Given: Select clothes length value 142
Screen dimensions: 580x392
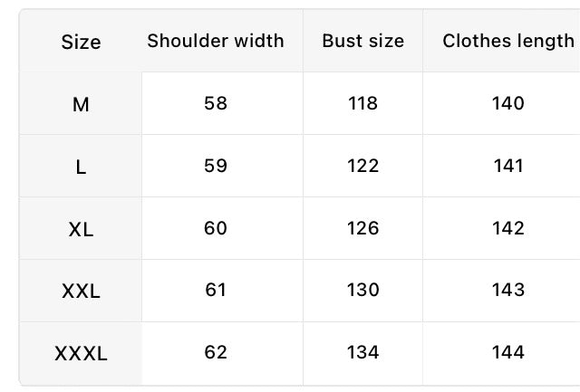Looking at the screenshot, I should pos(508,228).
